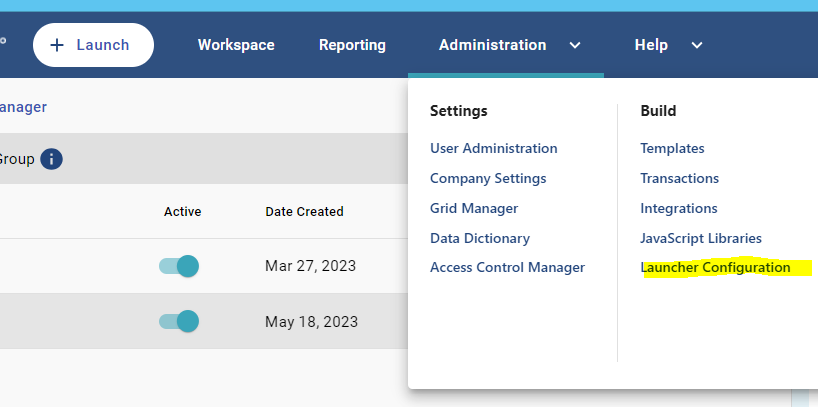The width and height of the screenshot is (818, 407).
Task: Open JavaScript Libraries
Action: 701,238
